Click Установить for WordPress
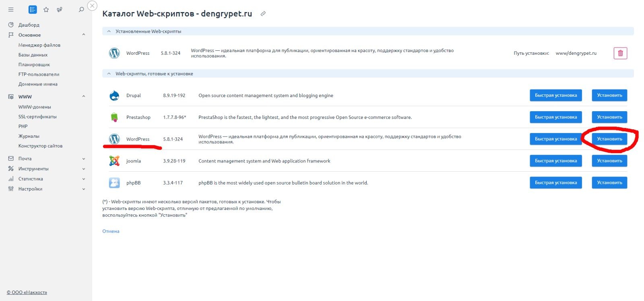Image resolution: width=644 pixels, height=301 pixels. click(x=609, y=139)
